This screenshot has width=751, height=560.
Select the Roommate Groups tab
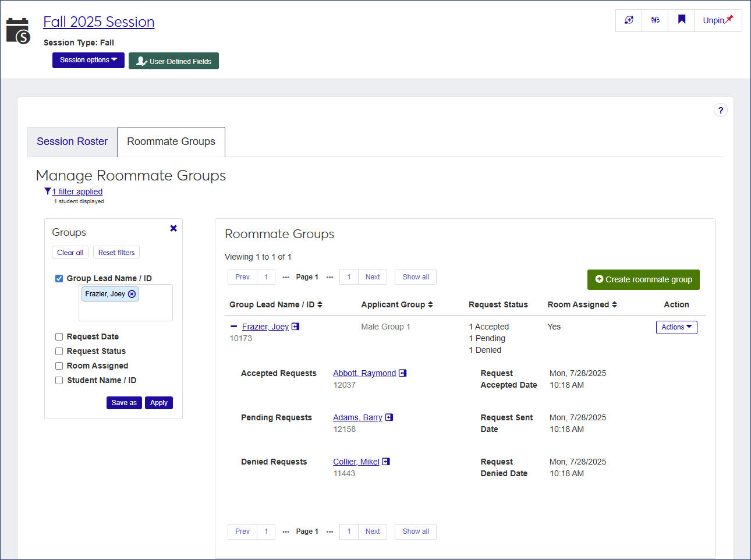point(171,141)
